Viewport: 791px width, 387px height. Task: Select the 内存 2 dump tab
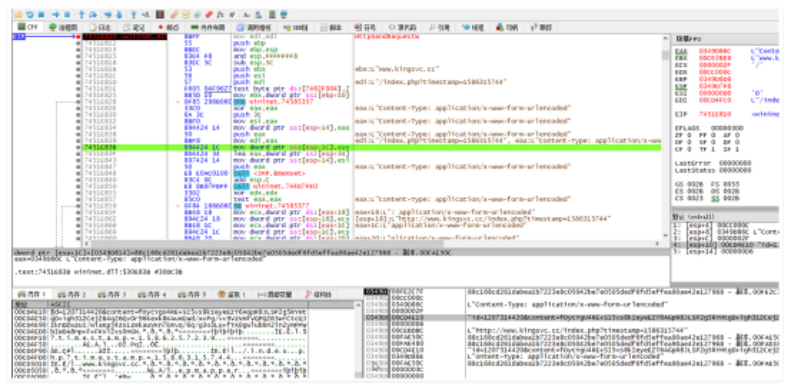(71, 294)
